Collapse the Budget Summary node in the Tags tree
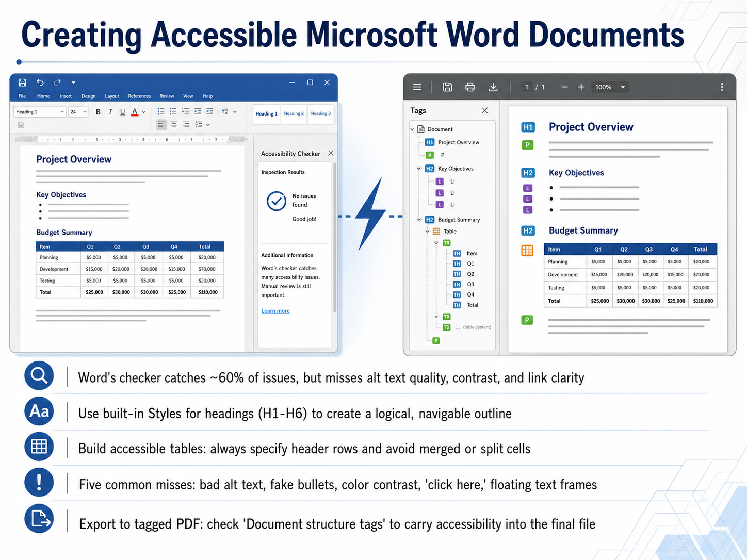Screen dimensions: 747x560 [x=419, y=220]
